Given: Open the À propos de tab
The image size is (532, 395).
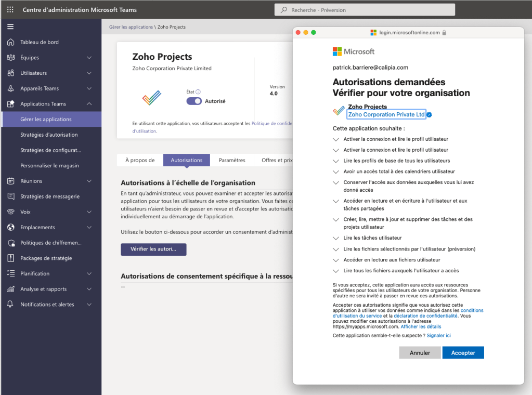Looking at the screenshot, I should [x=140, y=160].
